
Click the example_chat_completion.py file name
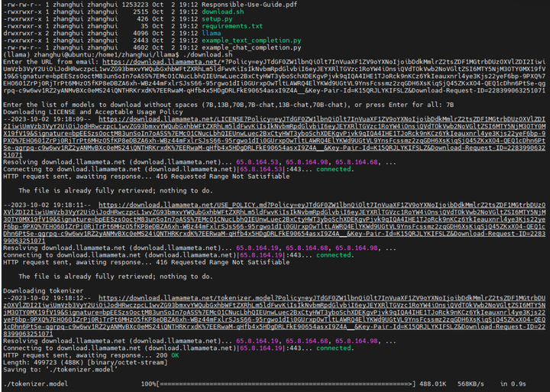(x=251, y=47)
